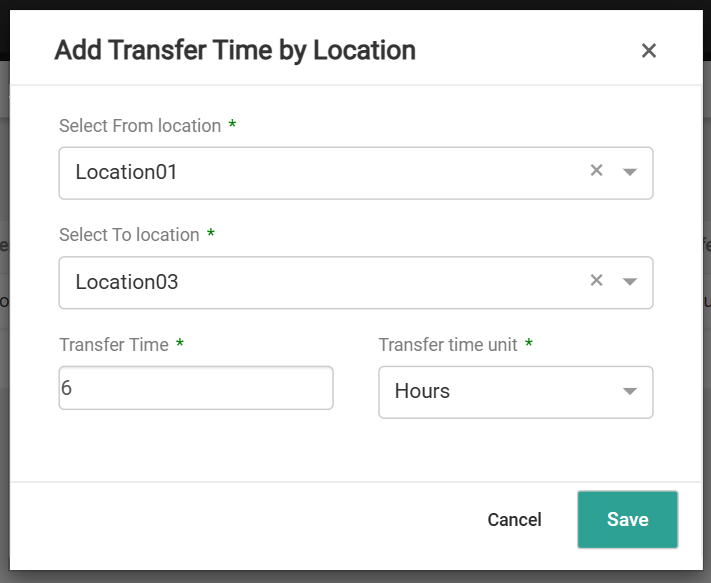The image size is (711, 583).
Task: Click the Transfer Time label
Action: (114, 345)
